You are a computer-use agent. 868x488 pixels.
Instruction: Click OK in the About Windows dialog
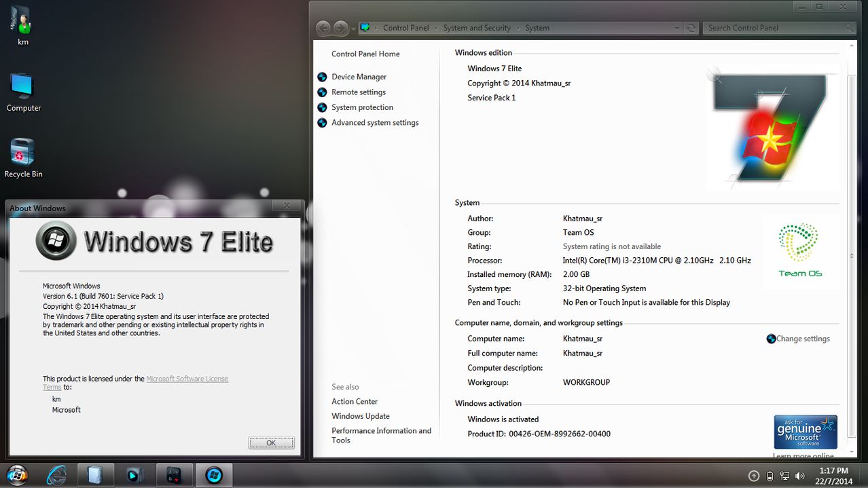point(271,442)
